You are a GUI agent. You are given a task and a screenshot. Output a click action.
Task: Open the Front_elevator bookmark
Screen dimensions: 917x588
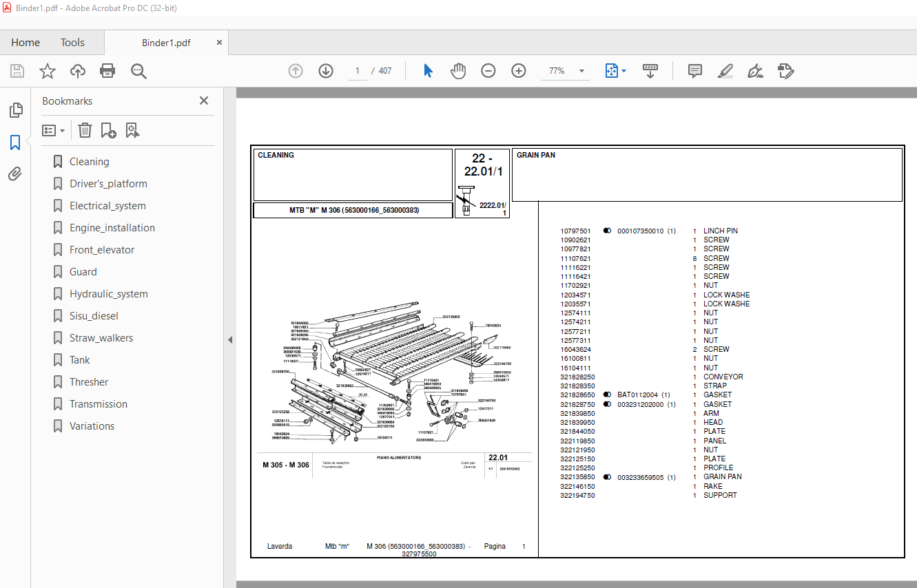(x=102, y=250)
